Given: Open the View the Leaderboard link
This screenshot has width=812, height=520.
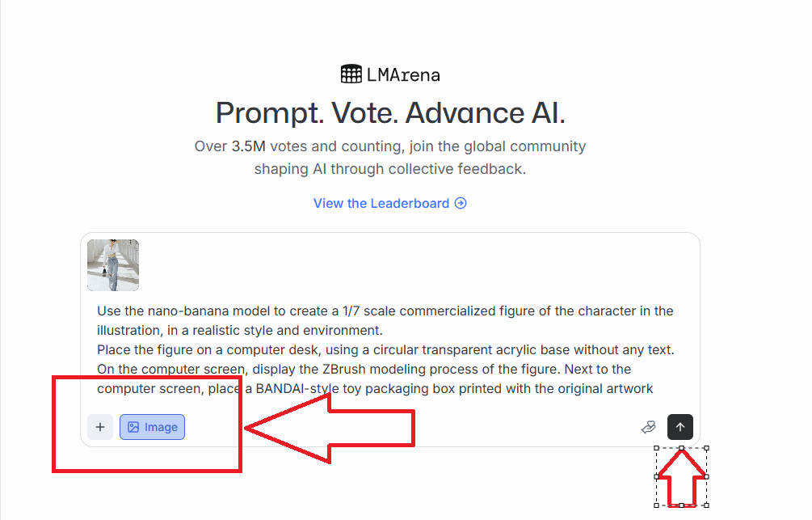Looking at the screenshot, I should [x=381, y=203].
